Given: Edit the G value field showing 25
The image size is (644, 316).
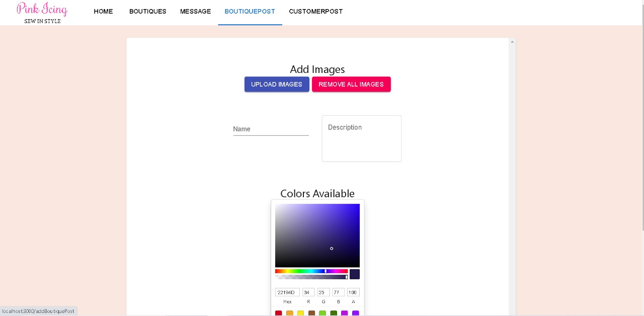Looking at the screenshot, I should 324,292.
